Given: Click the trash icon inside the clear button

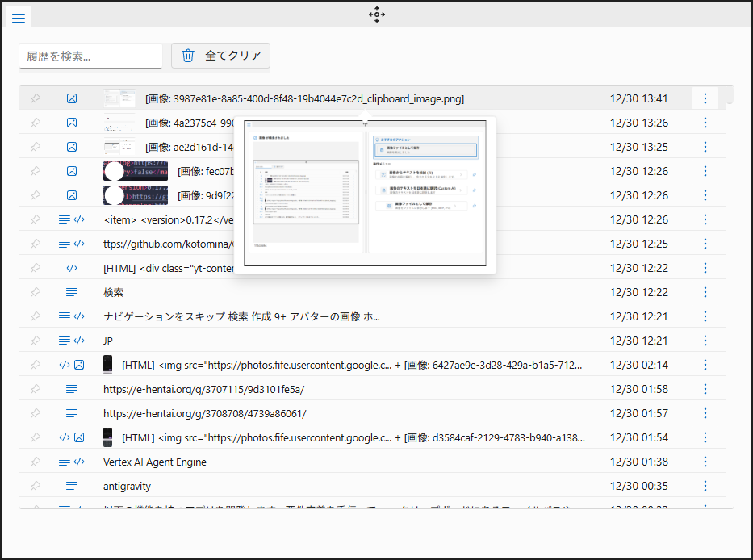Looking at the screenshot, I should tap(186, 56).
